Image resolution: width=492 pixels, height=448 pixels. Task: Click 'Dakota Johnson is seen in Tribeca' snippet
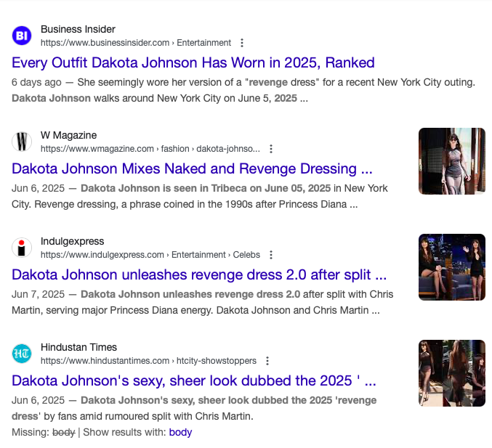206,188
